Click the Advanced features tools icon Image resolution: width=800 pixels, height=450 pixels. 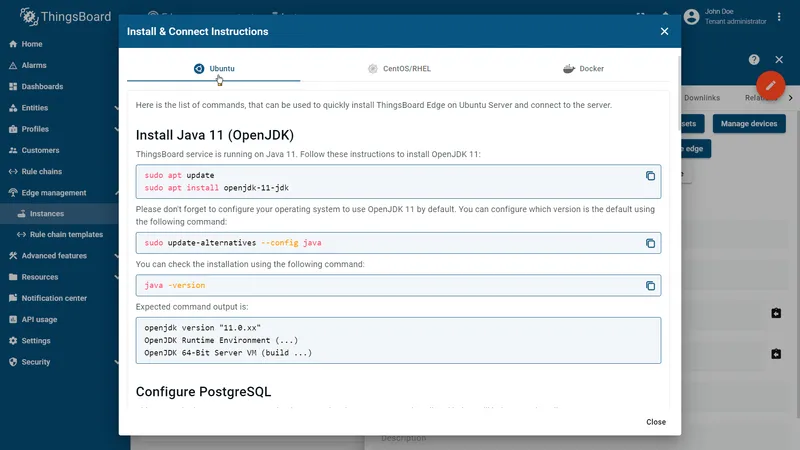pos(13,256)
